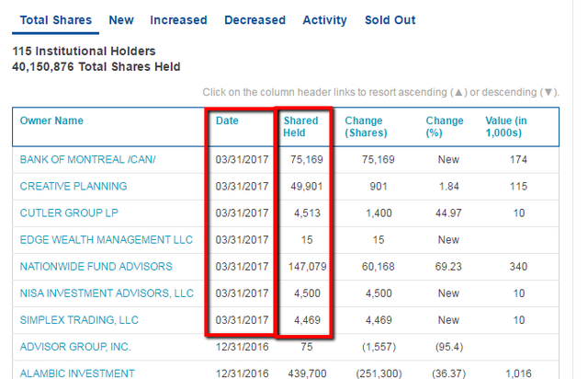Sort by Change (%) column header
Image resolution: width=588 pixels, height=379 pixels.
(445, 127)
